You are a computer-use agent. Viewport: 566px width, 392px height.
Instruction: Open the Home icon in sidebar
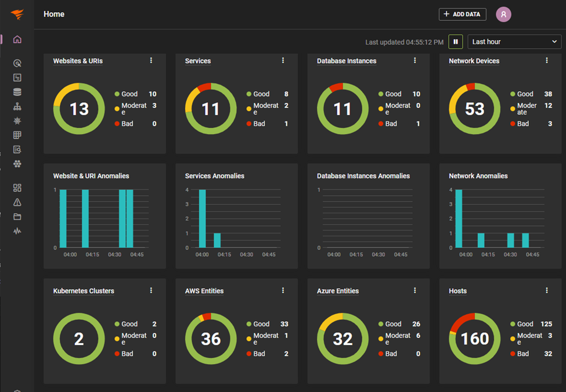pyautogui.click(x=17, y=39)
